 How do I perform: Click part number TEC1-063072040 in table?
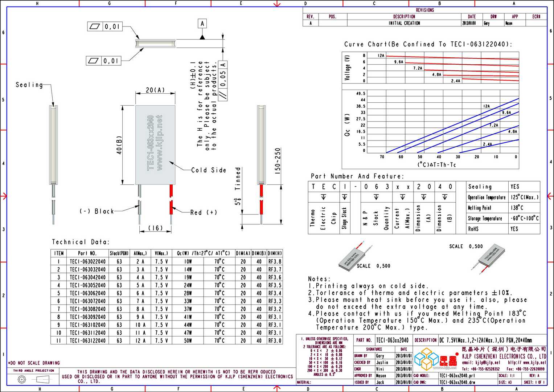[87, 301]
